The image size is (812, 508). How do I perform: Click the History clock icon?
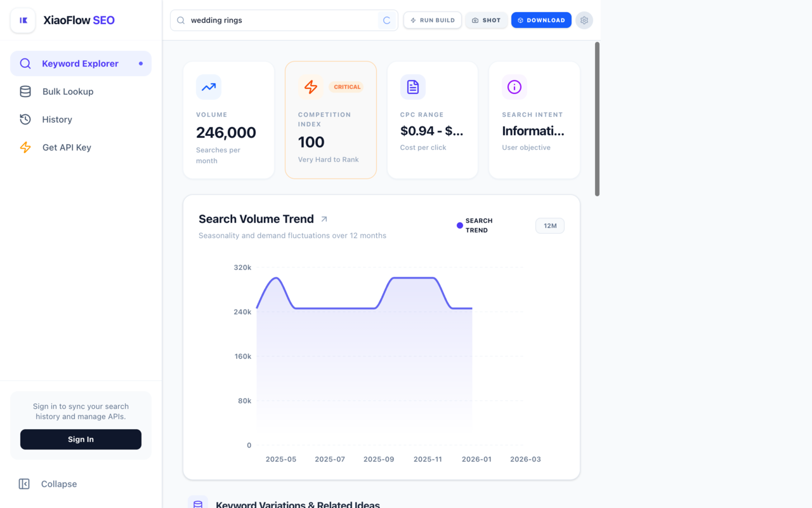point(25,119)
